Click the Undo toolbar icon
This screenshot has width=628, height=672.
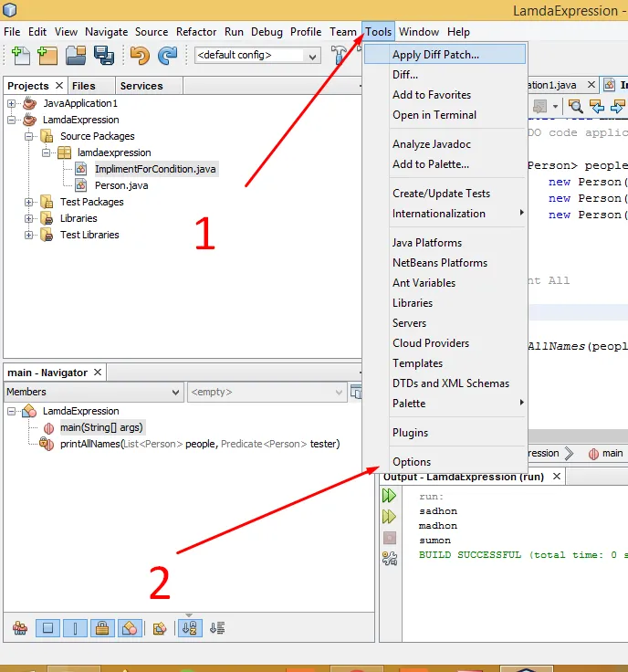point(140,56)
